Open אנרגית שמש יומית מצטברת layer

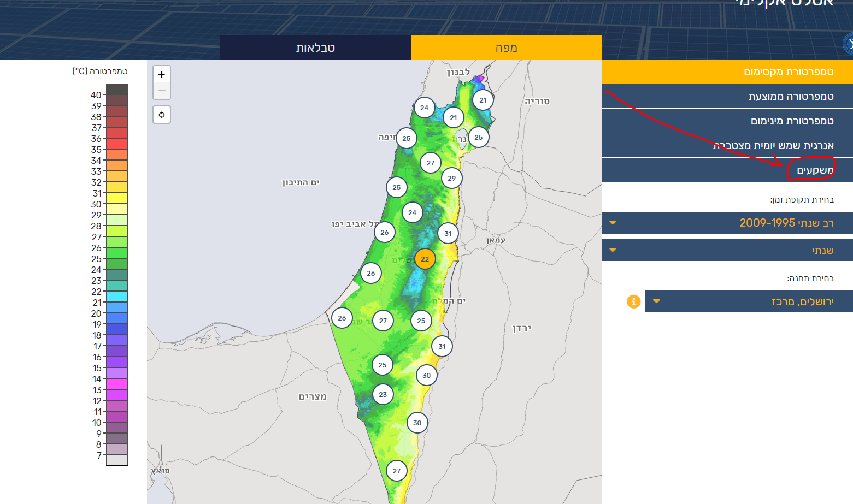point(727,145)
